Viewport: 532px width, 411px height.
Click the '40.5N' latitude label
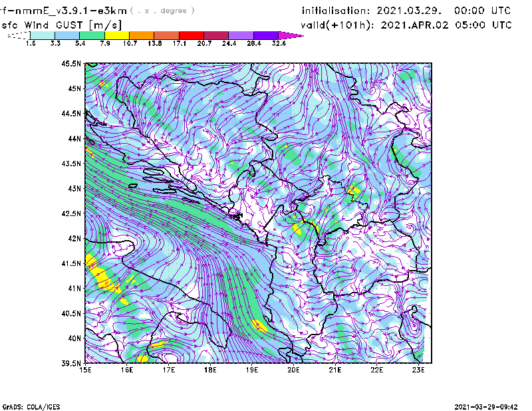click(71, 314)
